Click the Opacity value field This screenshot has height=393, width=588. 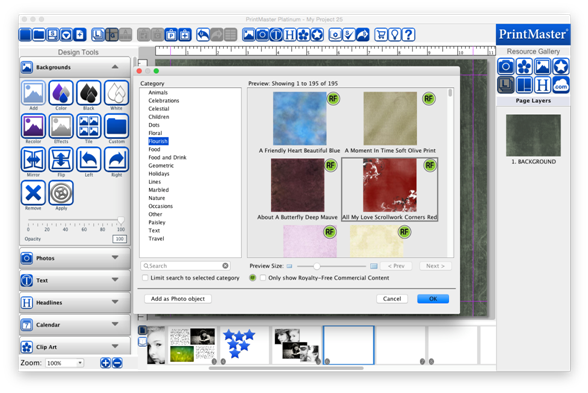click(x=119, y=239)
